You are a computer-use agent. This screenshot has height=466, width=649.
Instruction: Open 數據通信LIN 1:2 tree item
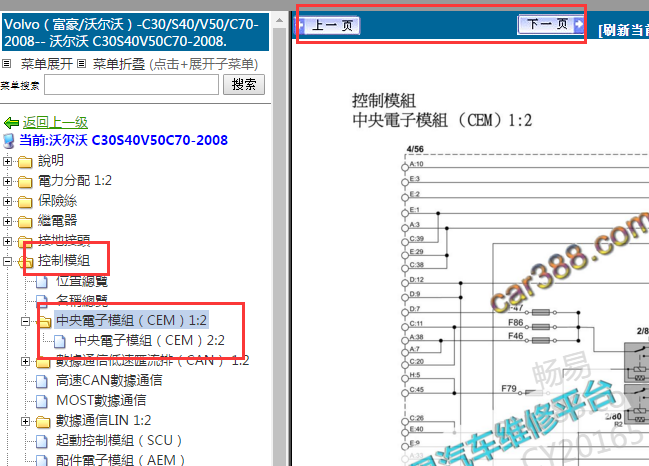103,420
